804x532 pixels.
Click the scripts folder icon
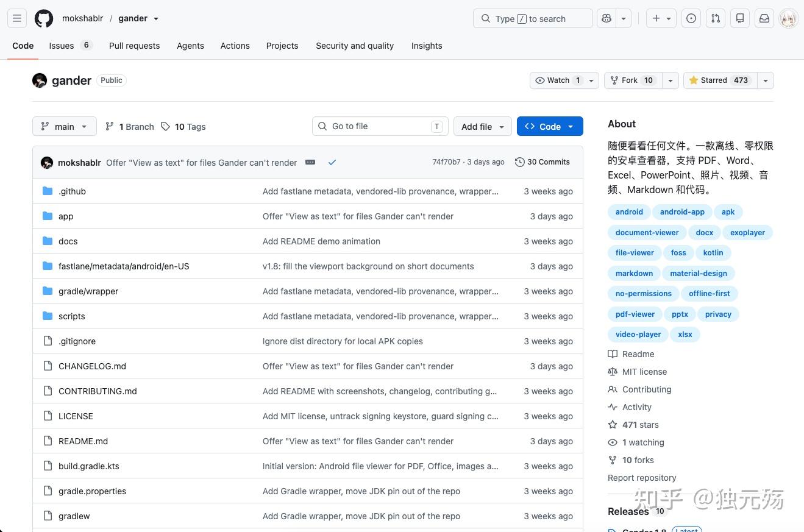pos(48,316)
